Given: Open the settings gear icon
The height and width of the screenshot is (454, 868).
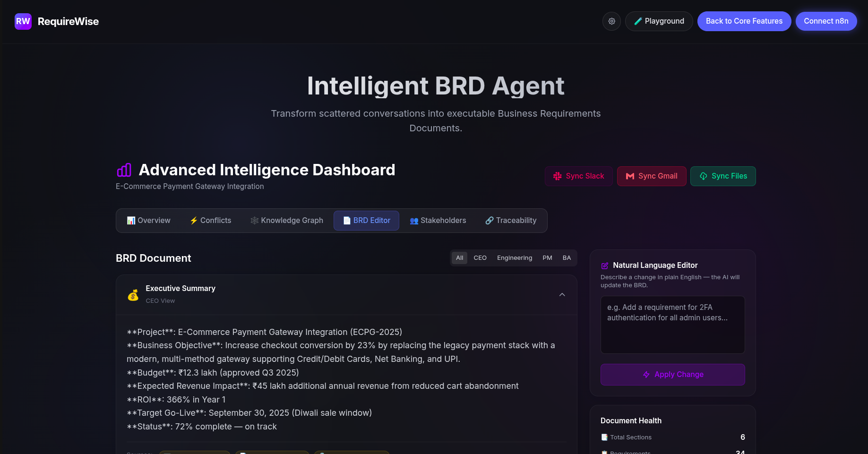Looking at the screenshot, I should click(611, 21).
